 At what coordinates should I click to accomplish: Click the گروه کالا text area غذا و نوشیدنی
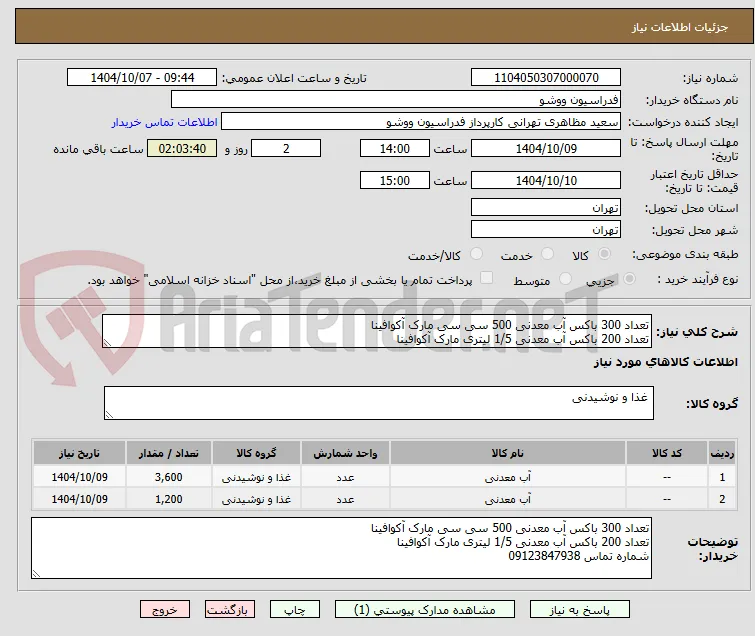379,403
